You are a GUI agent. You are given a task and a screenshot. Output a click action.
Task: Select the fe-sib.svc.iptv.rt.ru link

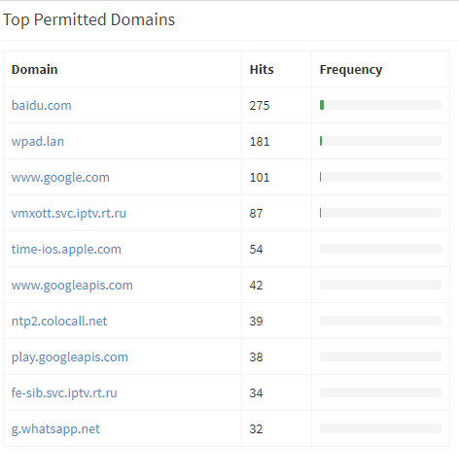64,392
